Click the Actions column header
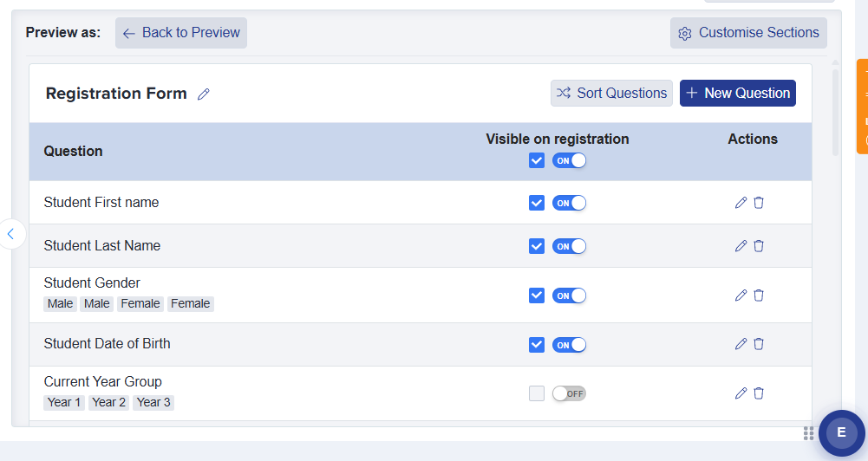Viewport: 868px width, 461px height. point(753,139)
